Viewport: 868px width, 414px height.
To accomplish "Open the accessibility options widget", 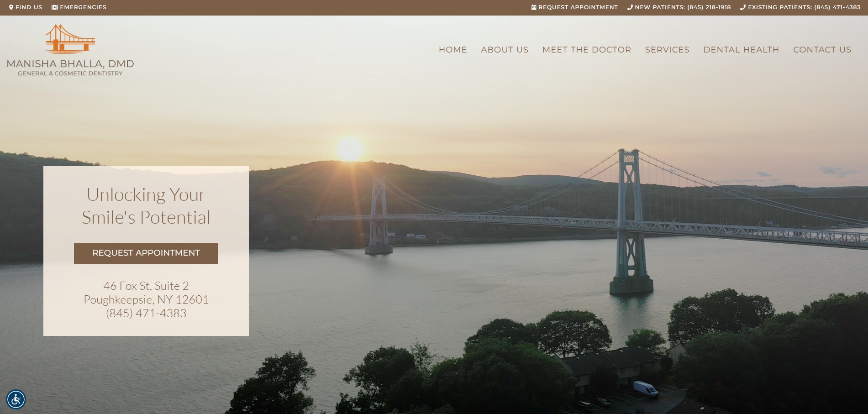I will (16, 399).
